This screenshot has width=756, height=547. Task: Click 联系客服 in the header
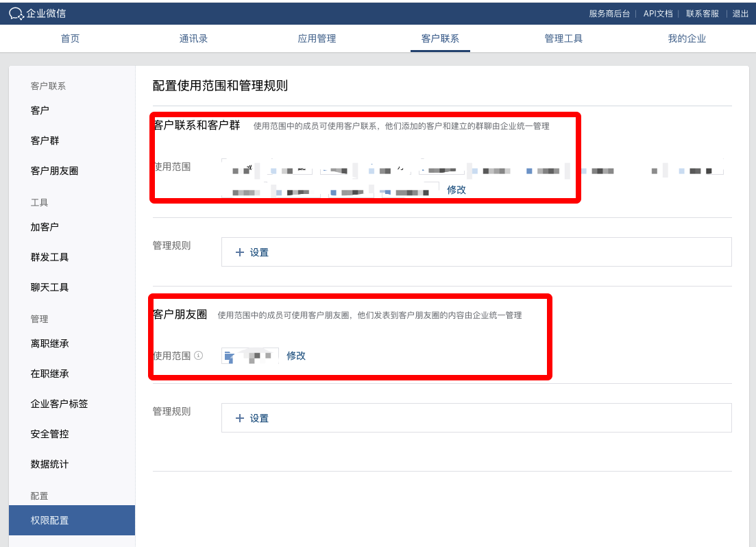[x=703, y=14]
